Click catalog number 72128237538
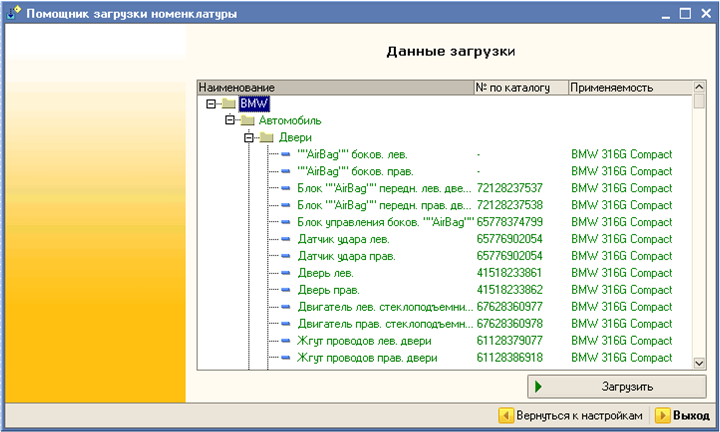720x432 pixels. 510,205
